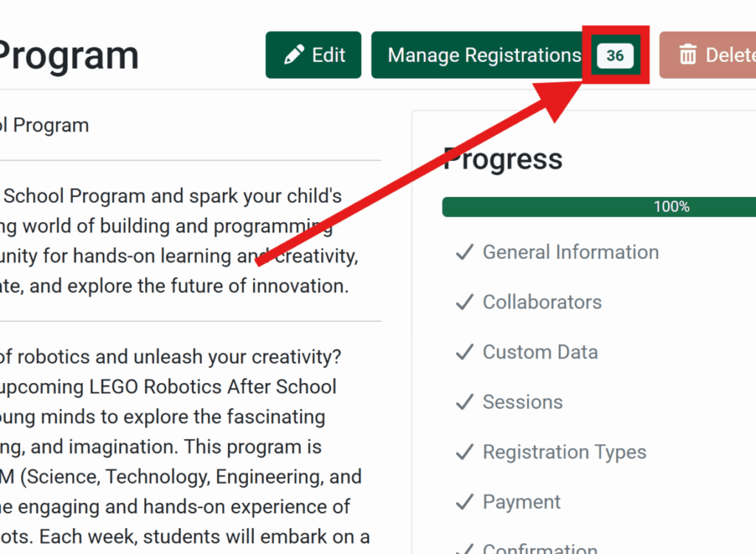Click the checkmark beside Sessions
Screen dimensions: 756x554
464,402
